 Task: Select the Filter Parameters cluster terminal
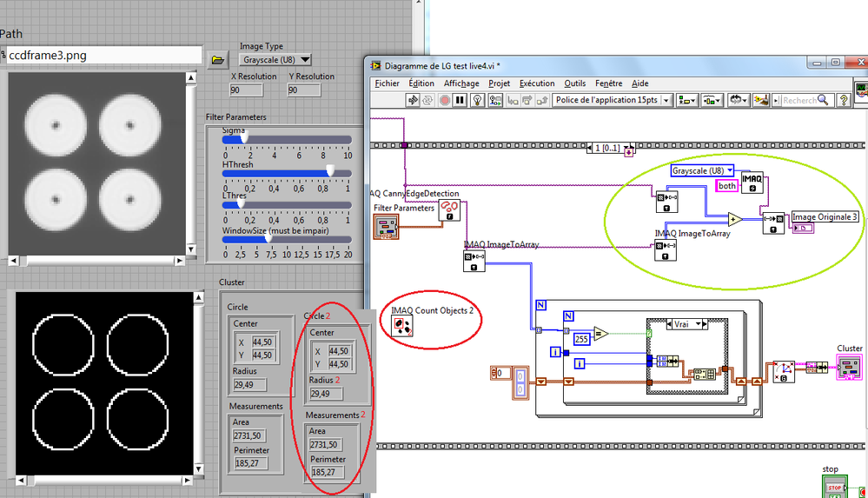pos(386,227)
